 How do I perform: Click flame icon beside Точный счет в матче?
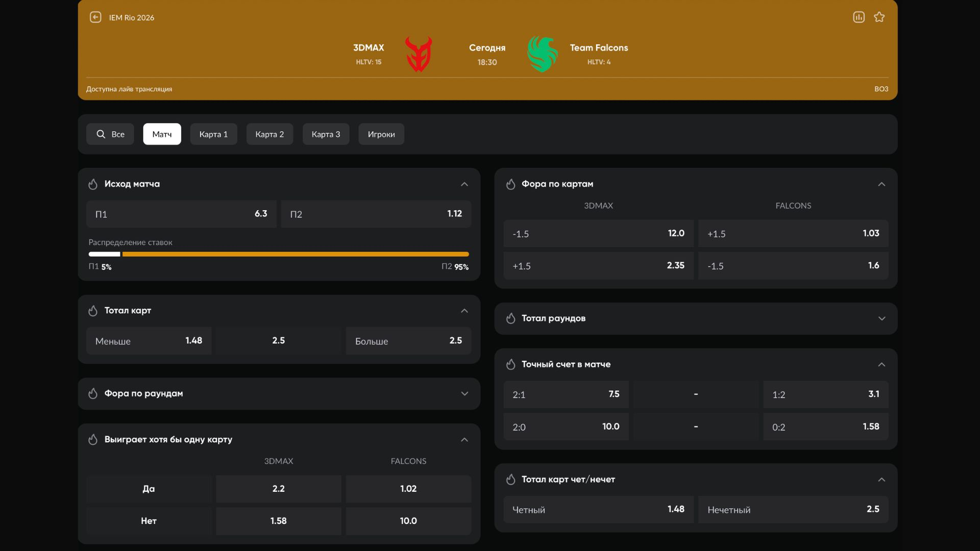click(x=510, y=364)
